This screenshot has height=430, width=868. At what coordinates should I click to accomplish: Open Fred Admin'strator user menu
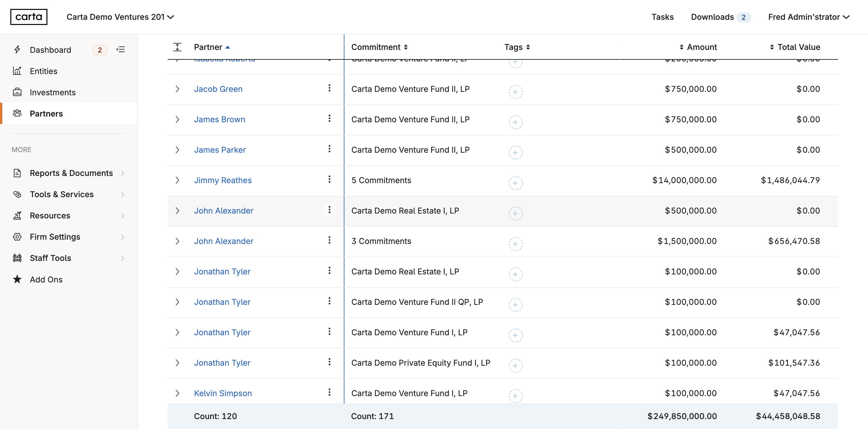pos(809,17)
